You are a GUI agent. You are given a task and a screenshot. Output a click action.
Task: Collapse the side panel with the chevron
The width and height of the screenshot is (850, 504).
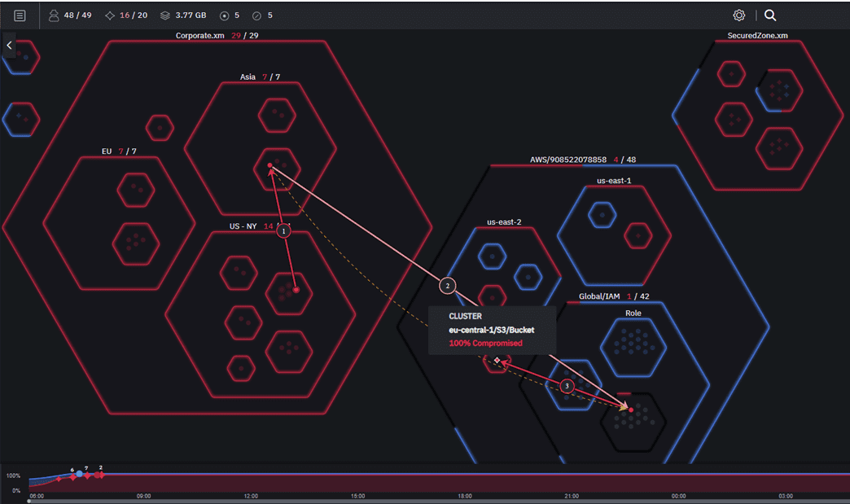(9, 45)
